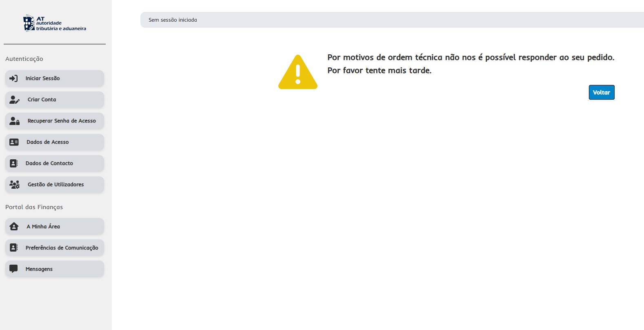
Task: Click the AT autoridade tributária e aduaneira logo
Action: click(x=55, y=23)
